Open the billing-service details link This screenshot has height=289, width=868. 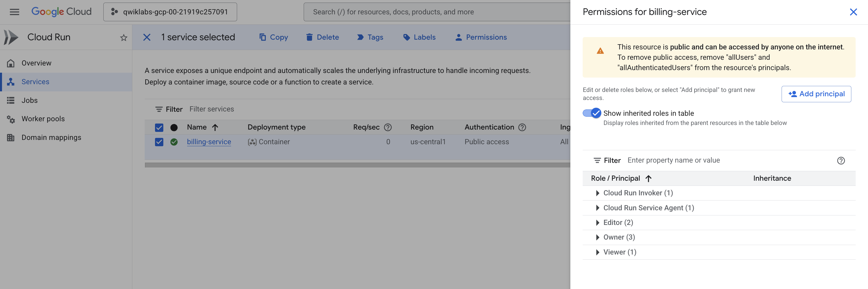209,142
